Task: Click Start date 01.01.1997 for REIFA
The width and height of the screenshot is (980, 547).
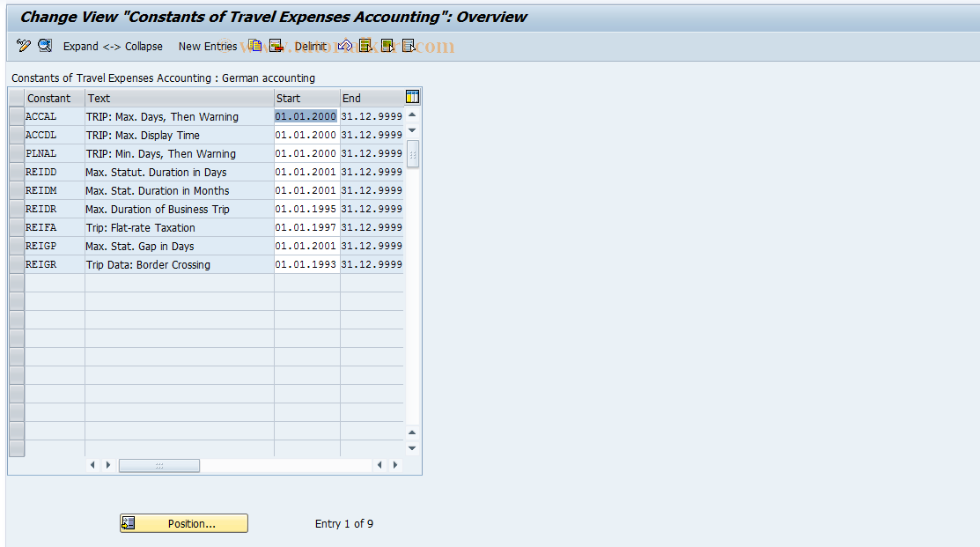Action: [x=306, y=227]
